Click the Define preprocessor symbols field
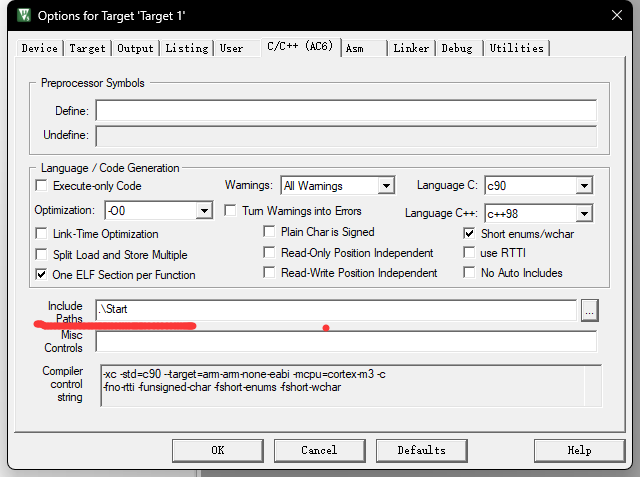Image resolution: width=640 pixels, height=477 pixels. coord(345,110)
